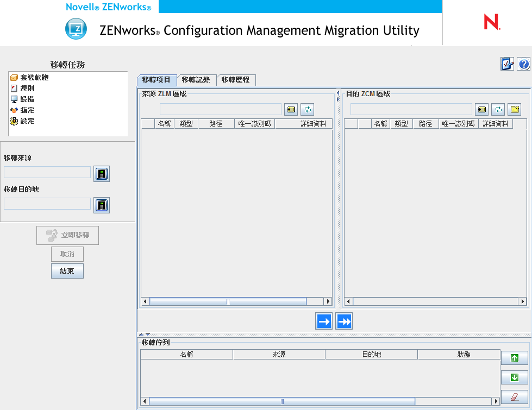Click the 套裝軟體 package icon

(14, 78)
